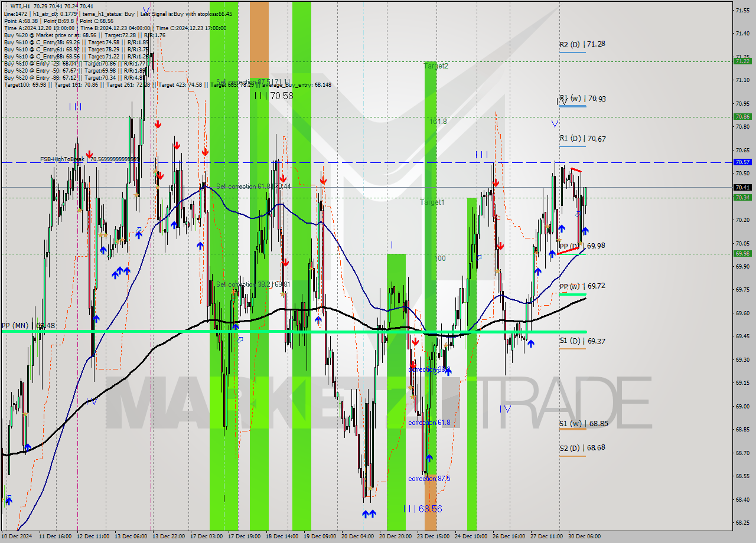Select the '10 Dec 2024' date on the time axis
This screenshot has height=543, width=756.
tap(17, 537)
